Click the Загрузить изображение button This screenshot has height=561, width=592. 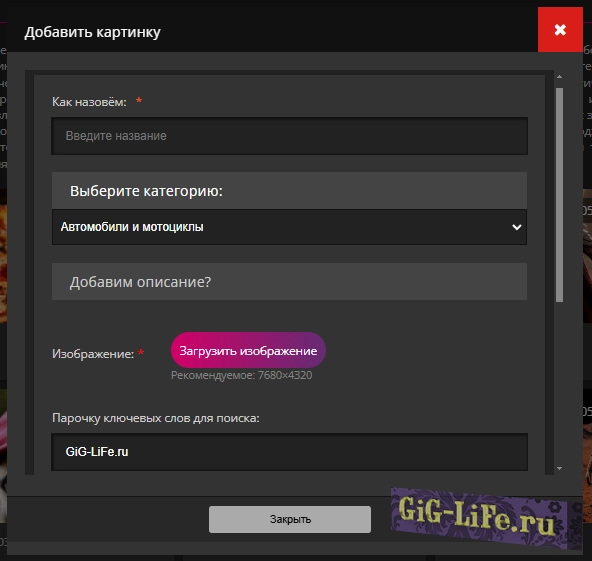coord(248,350)
